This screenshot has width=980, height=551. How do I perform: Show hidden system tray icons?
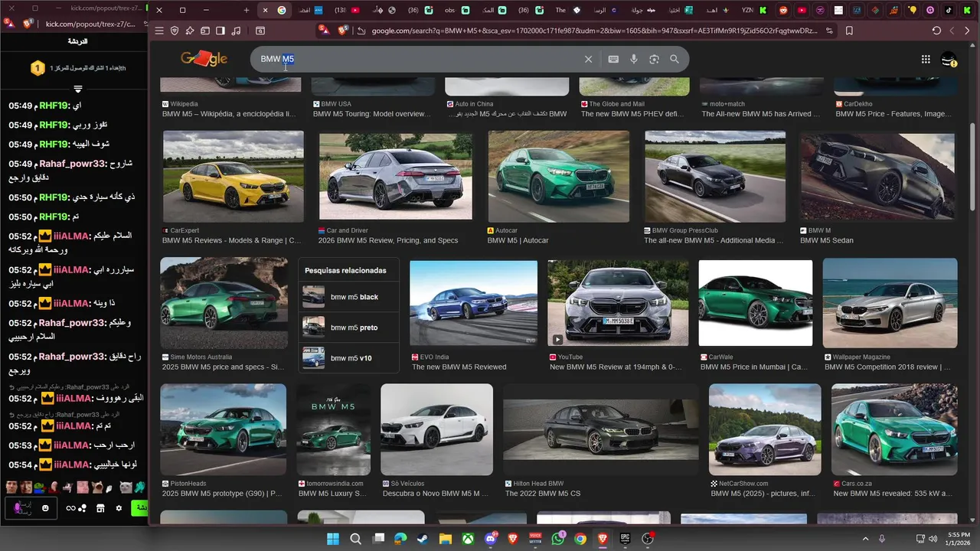865,539
